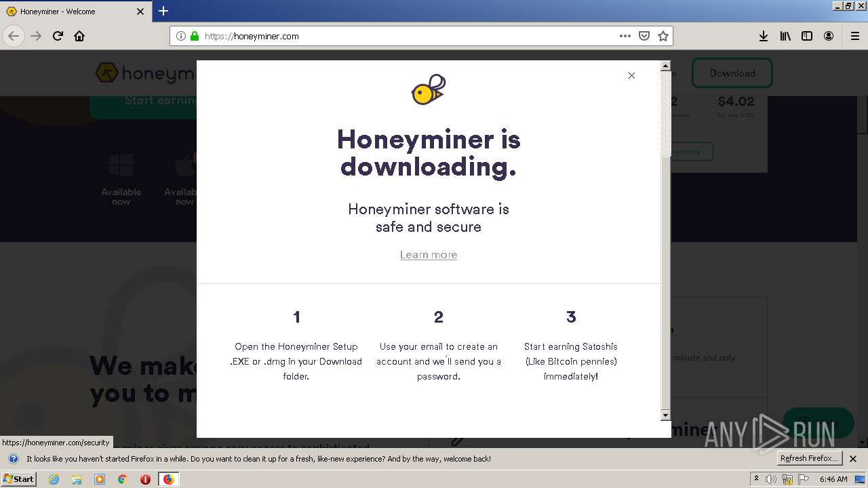Click step 2 'Use your email' text
Image resolution: width=868 pixels, height=488 pixels.
[439, 361]
